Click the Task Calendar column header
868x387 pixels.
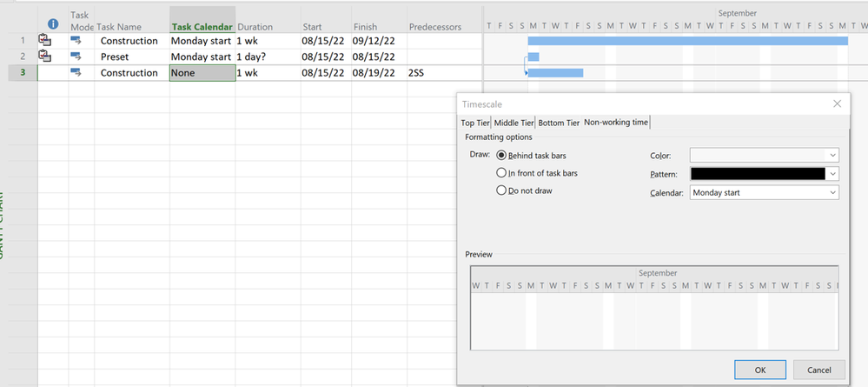click(x=202, y=20)
